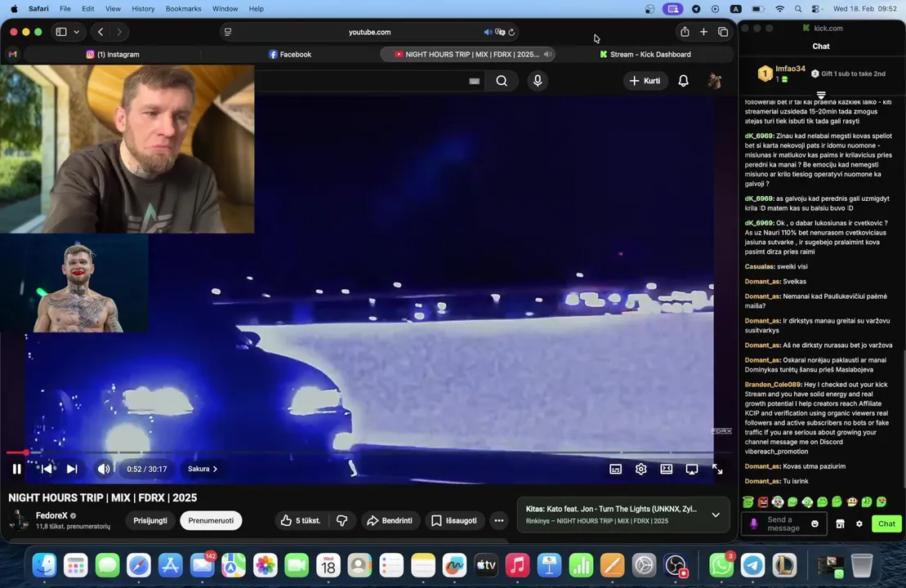Reload the YouTube page
The image size is (906, 588).
click(511, 32)
